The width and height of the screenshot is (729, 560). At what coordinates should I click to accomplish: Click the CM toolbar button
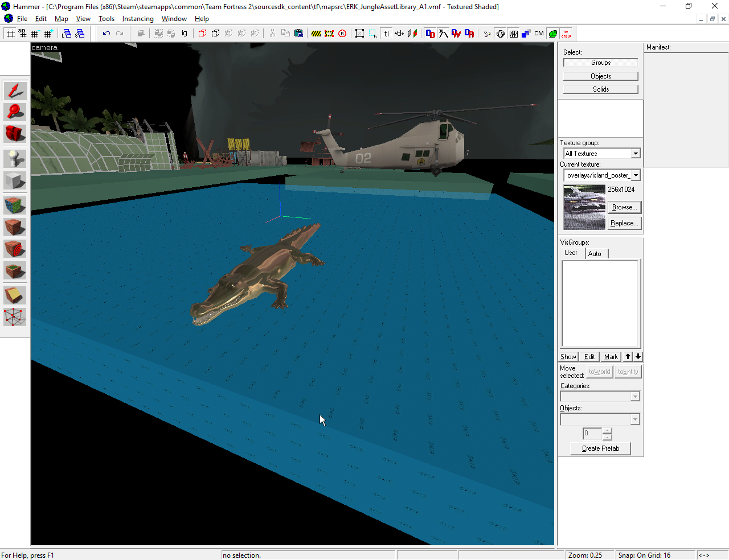pos(539,34)
